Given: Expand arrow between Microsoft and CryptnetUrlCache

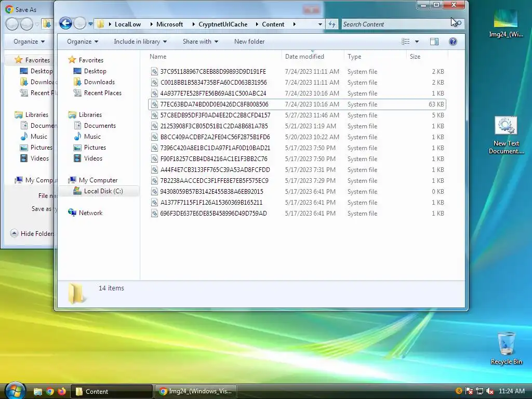Looking at the screenshot, I should pyautogui.click(x=193, y=24).
